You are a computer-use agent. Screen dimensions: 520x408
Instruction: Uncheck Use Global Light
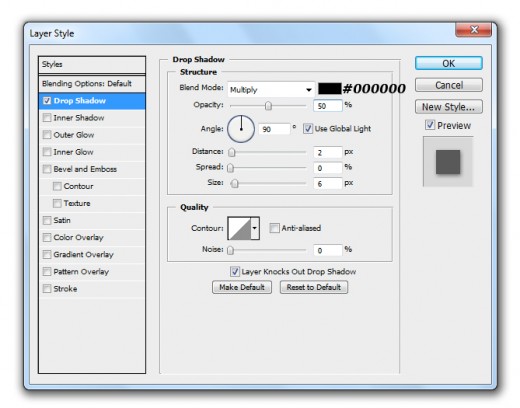(308, 129)
